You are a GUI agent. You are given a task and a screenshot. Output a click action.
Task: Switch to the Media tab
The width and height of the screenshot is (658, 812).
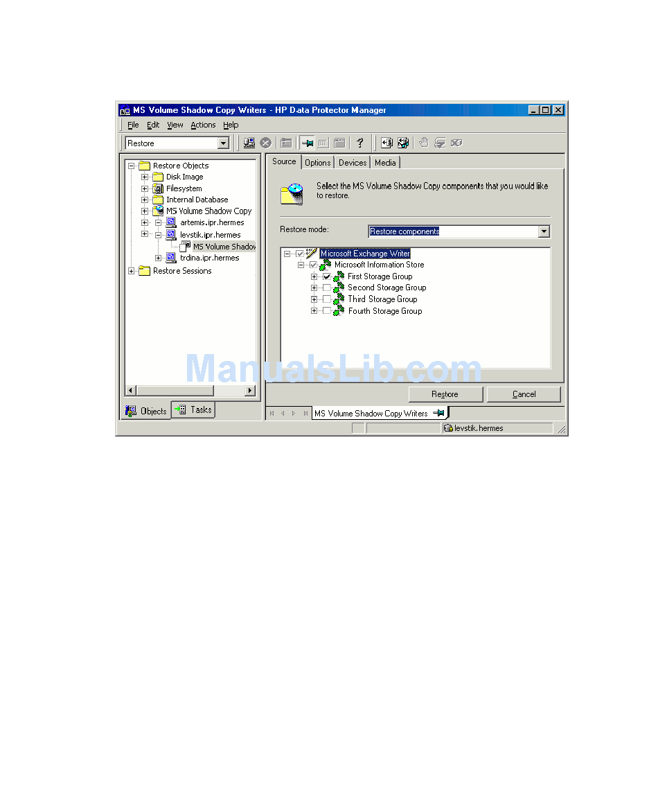coord(385,163)
